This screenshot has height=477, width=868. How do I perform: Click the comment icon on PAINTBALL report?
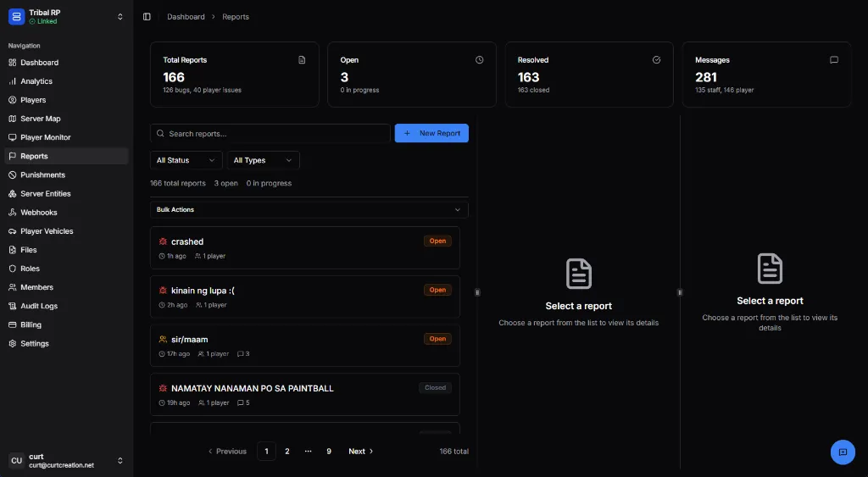click(x=240, y=402)
